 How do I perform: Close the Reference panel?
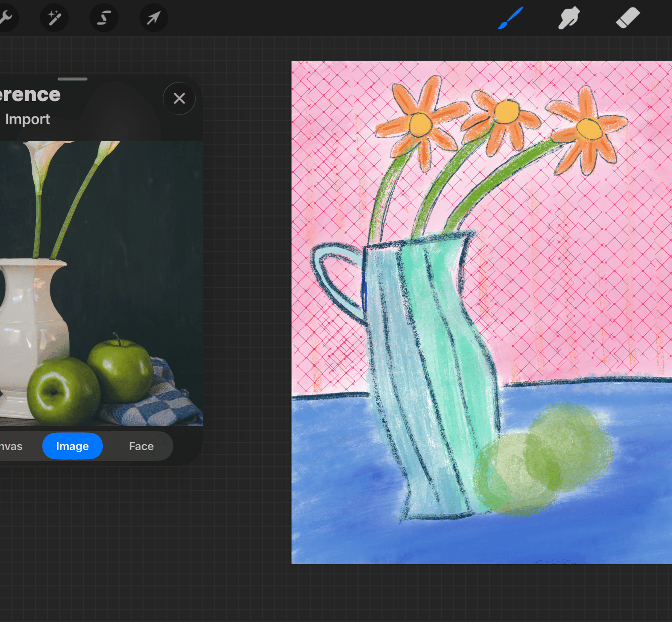coord(179,99)
